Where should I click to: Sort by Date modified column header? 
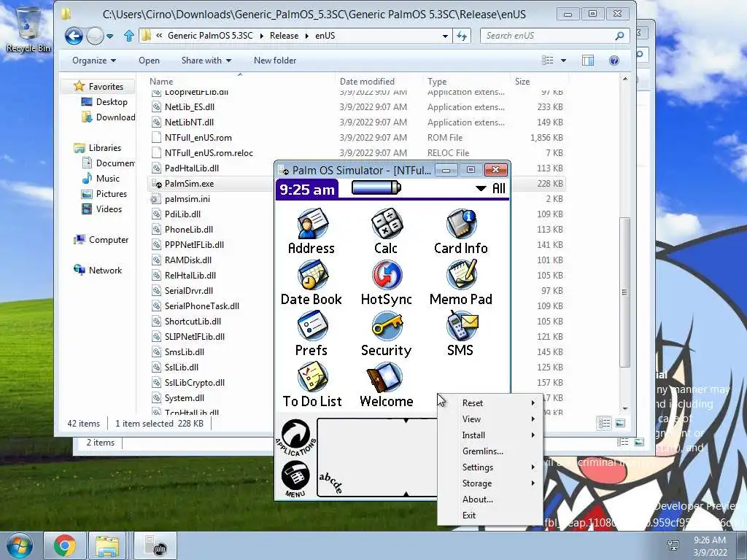(379, 82)
